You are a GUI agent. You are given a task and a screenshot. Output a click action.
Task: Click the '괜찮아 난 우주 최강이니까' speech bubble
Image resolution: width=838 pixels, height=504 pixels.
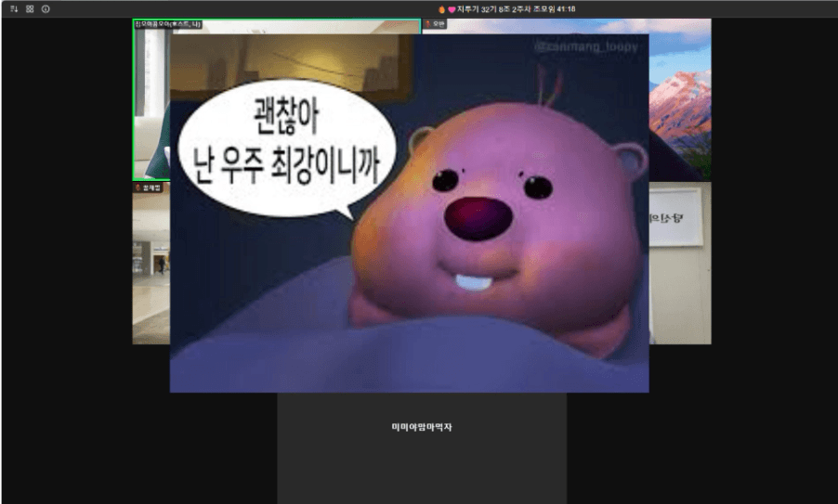tap(287, 148)
